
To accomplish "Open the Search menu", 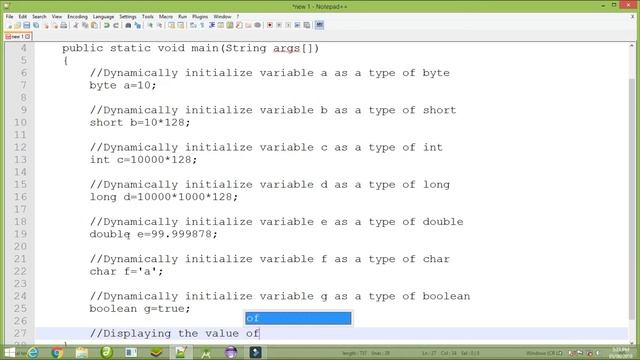I will tap(39, 17).
